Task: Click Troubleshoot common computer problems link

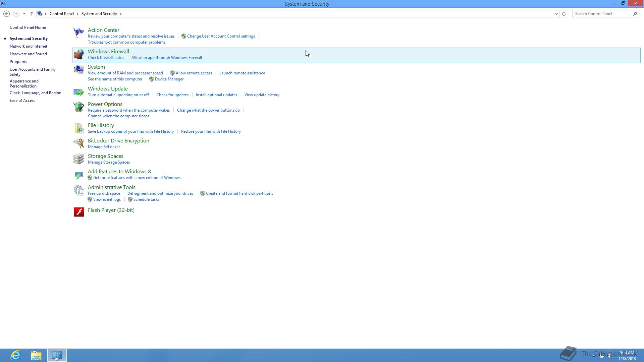Action: pyautogui.click(x=126, y=42)
